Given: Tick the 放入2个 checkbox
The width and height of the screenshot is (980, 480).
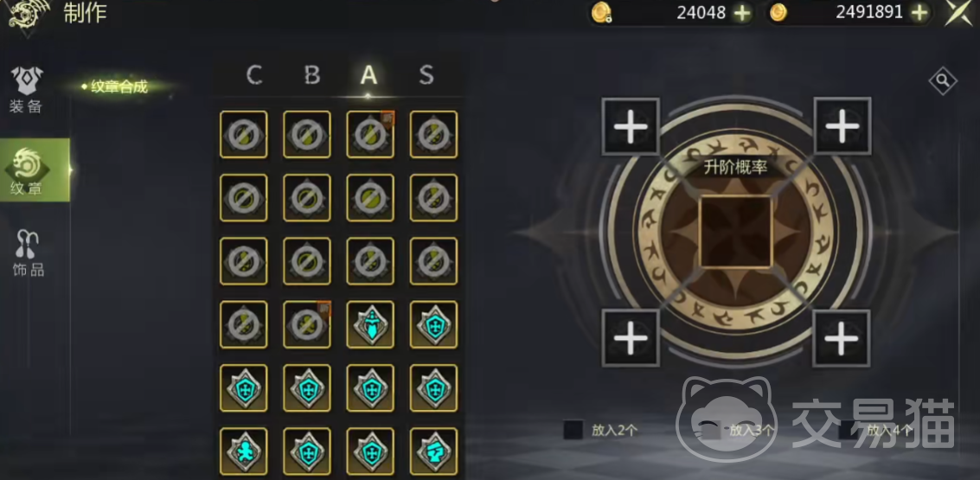Looking at the screenshot, I should 573,430.
